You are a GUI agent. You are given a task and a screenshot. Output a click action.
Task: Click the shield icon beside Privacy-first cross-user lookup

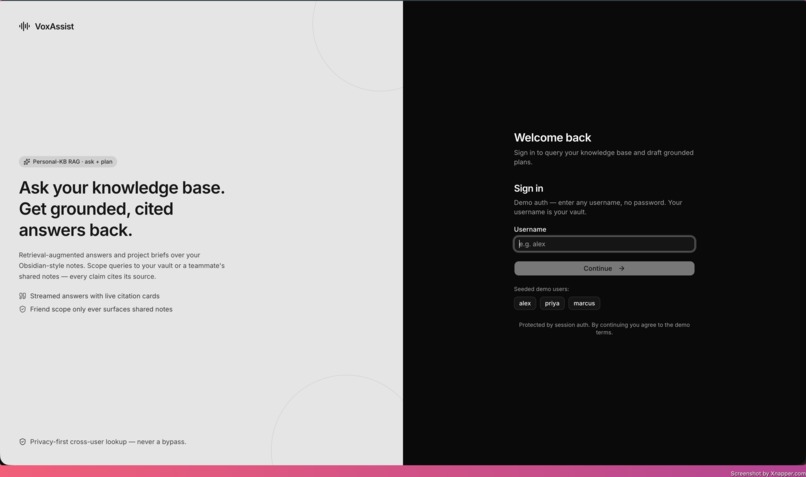(23, 442)
